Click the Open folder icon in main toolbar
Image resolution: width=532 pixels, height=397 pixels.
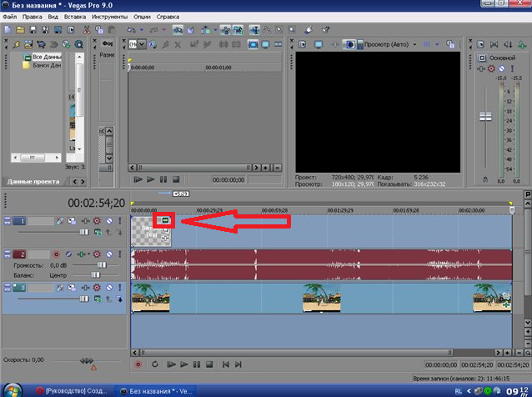[x=20, y=30]
